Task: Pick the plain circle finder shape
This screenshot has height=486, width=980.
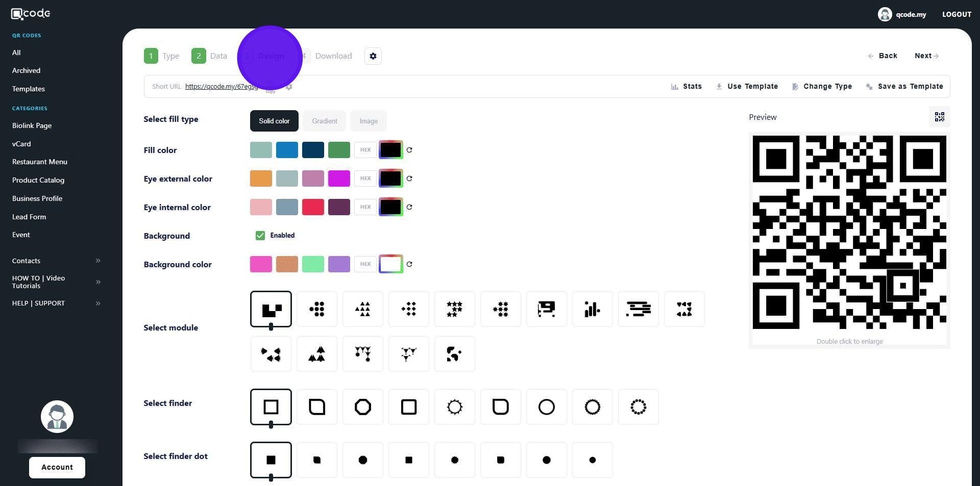Action: click(547, 407)
